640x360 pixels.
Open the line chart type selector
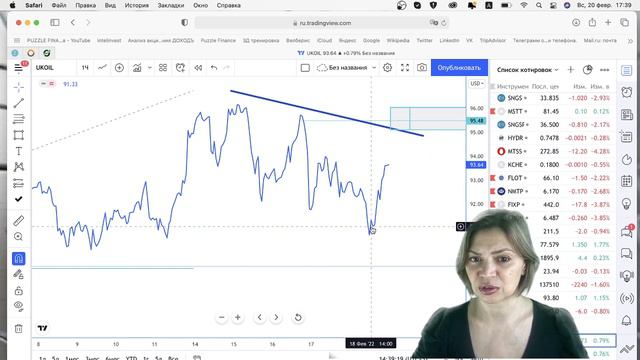click(x=102, y=68)
